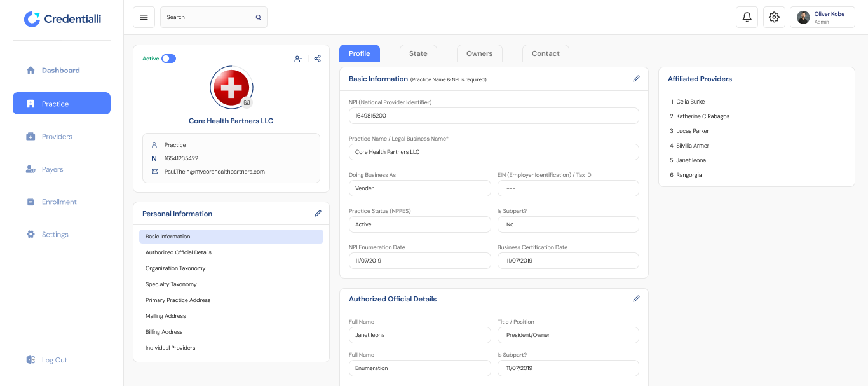Toggle the Active status switch

point(168,59)
